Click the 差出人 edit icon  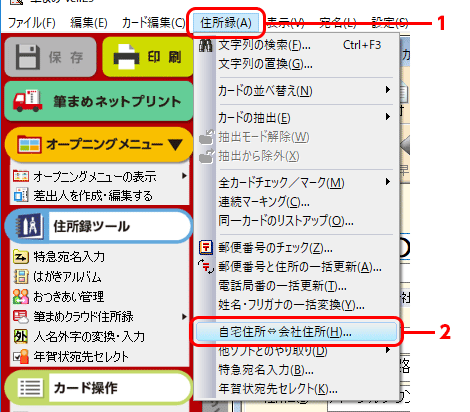20,195
